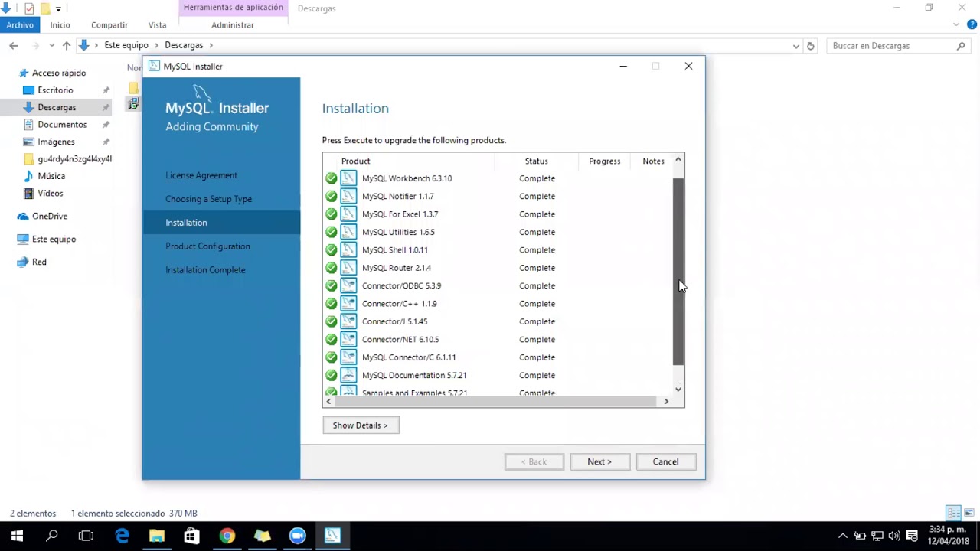Click the horizontal scrollbar thumb in product list
Viewport: 980px width, 551px height.
[495, 401]
